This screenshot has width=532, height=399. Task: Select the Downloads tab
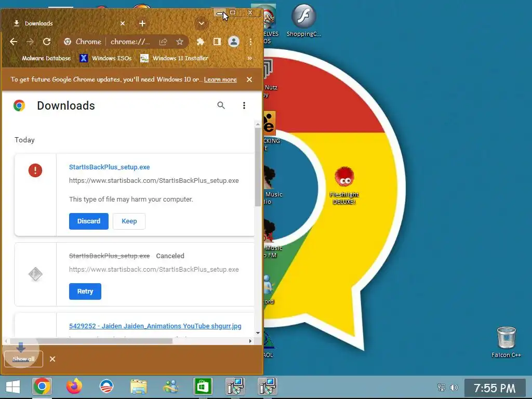[68, 23]
